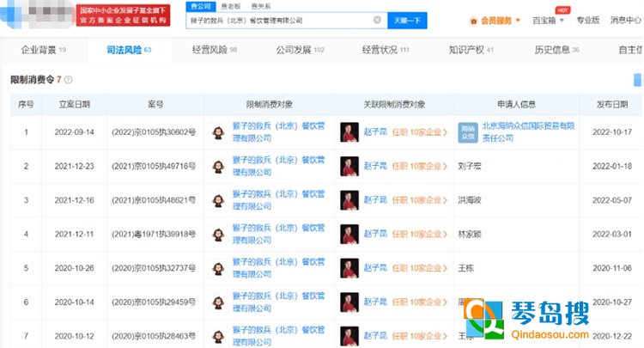Expand 任职 10家企业 in row 3
This screenshot has width=644, height=348.
419,200
